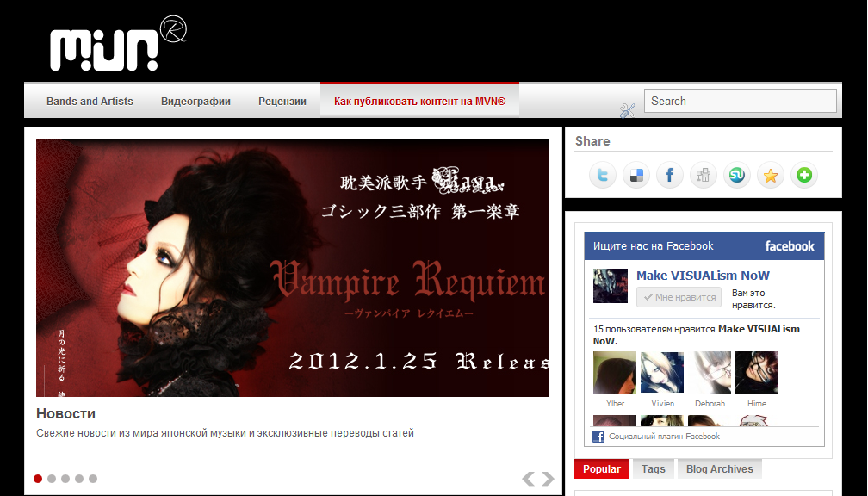
Task: Open Bands and Artists menu
Action: pyautogui.click(x=90, y=102)
